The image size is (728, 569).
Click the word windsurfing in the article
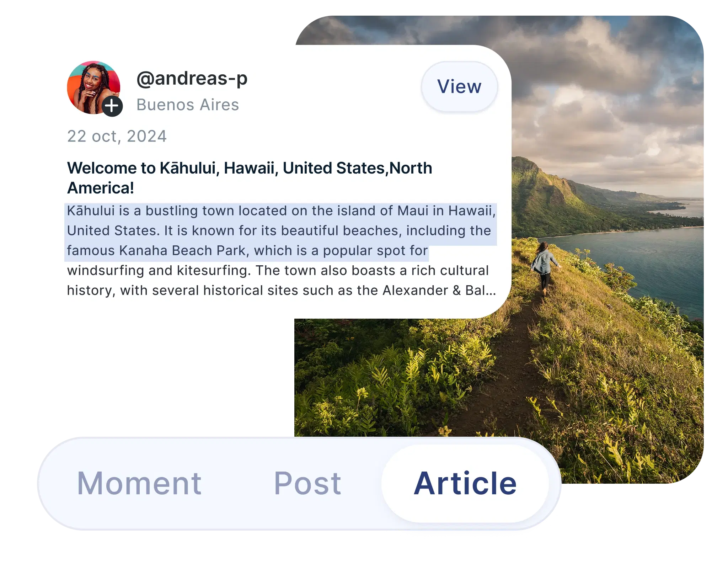pyautogui.click(x=106, y=271)
